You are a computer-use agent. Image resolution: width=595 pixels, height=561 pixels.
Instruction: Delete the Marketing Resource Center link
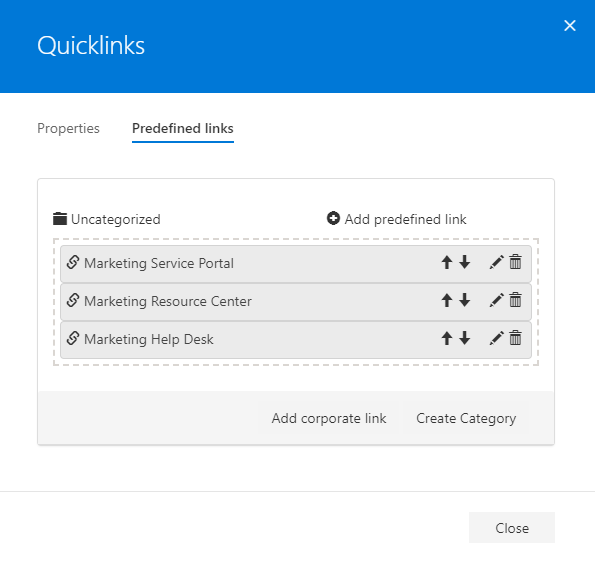(515, 300)
